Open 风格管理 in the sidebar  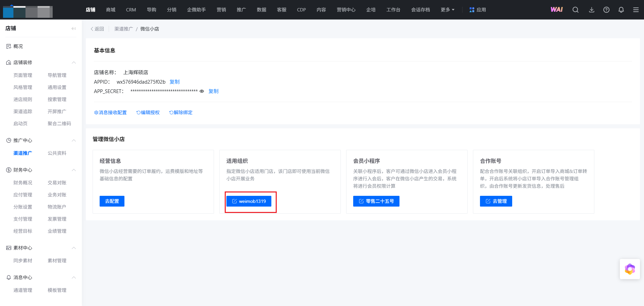23,87
